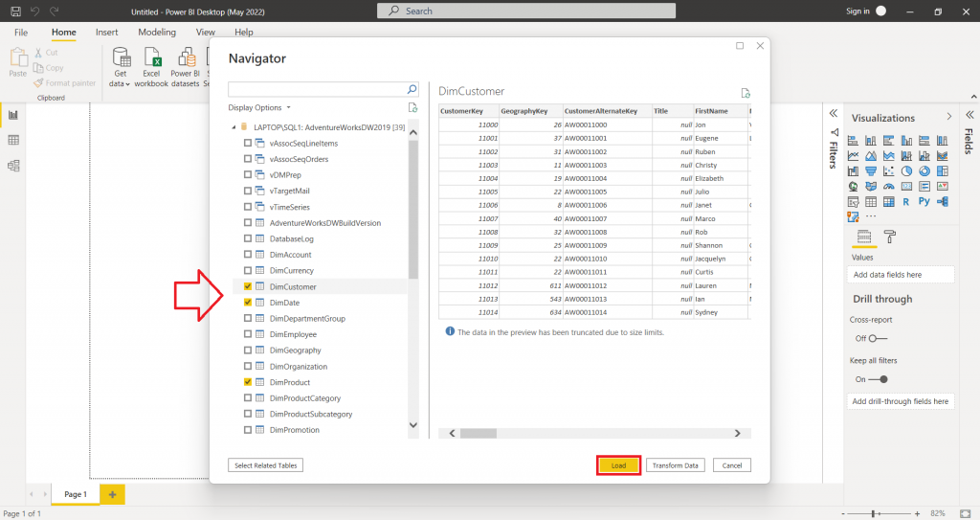Toggle the Cross-report switch
Image resolution: width=980 pixels, height=520 pixels.
point(879,339)
